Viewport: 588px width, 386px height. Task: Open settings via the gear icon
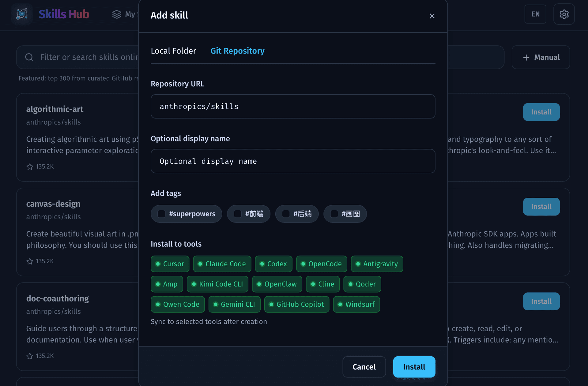(564, 14)
